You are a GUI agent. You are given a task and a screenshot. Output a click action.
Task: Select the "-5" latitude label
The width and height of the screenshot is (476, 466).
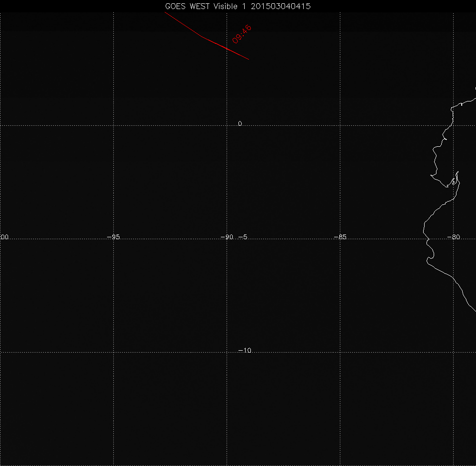click(243, 237)
